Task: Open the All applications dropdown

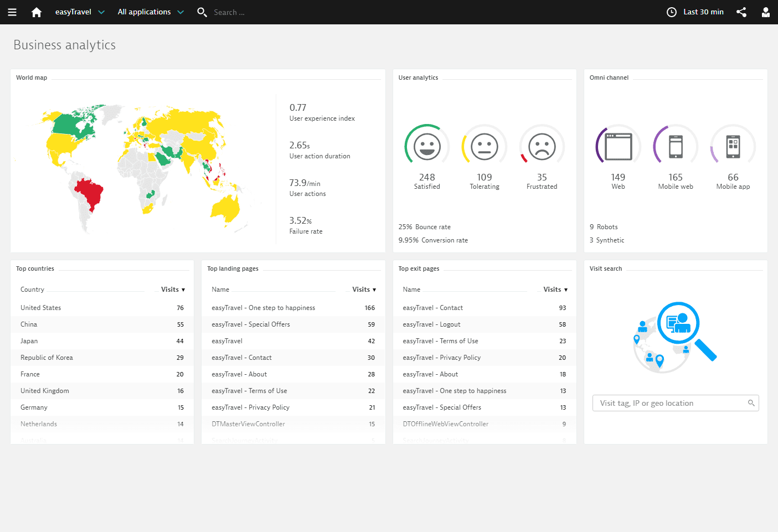Action: pyautogui.click(x=151, y=12)
